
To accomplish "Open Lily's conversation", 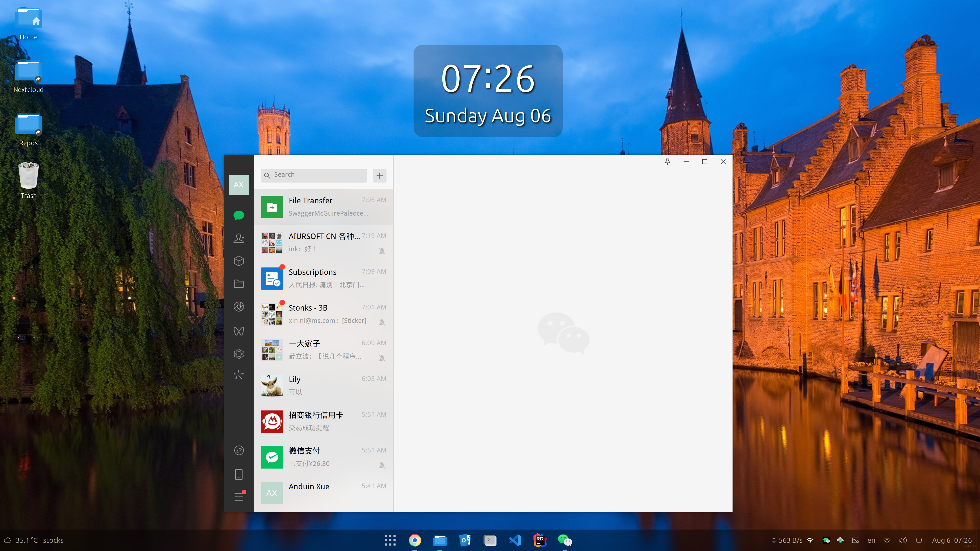I will click(x=323, y=386).
